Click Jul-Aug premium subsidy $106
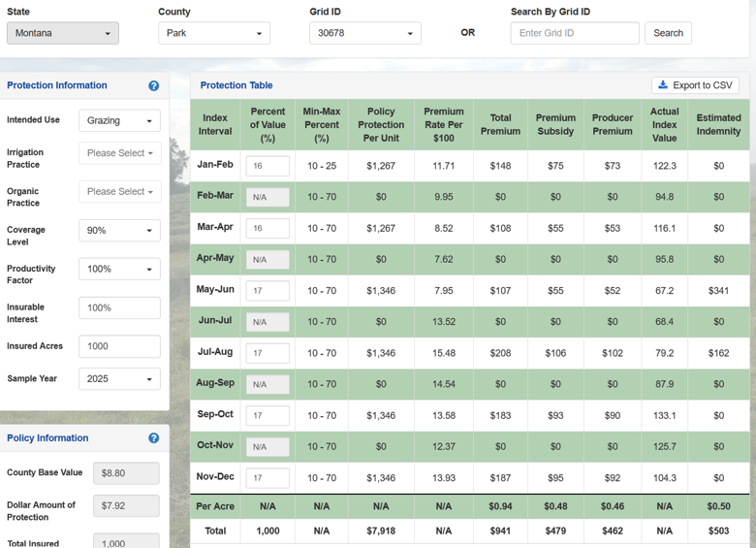Screen dimensions: 756x548 pos(555,353)
